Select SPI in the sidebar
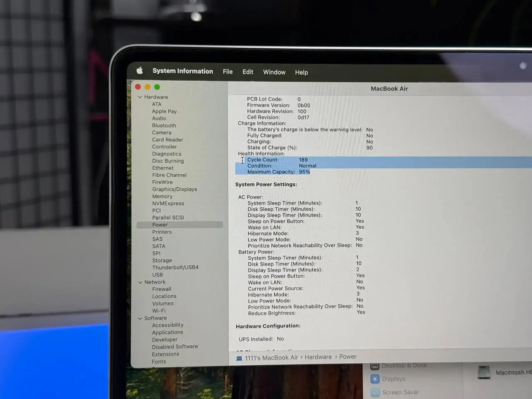 tap(156, 253)
